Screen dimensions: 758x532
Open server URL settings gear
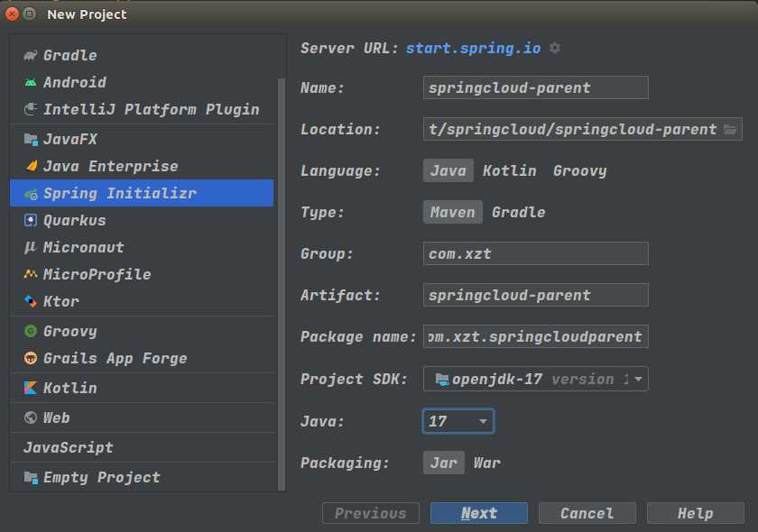point(555,48)
